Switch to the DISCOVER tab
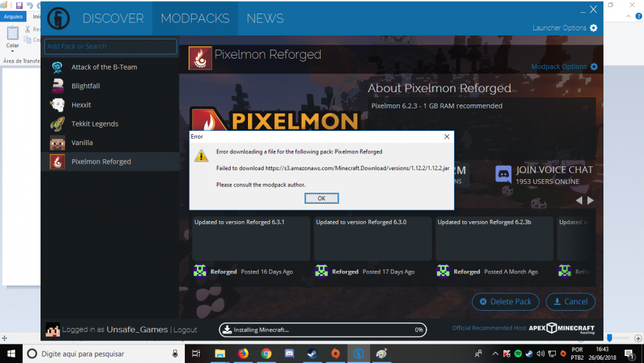This screenshot has width=644, height=363. pyautogui.click(x=113, y=19)
